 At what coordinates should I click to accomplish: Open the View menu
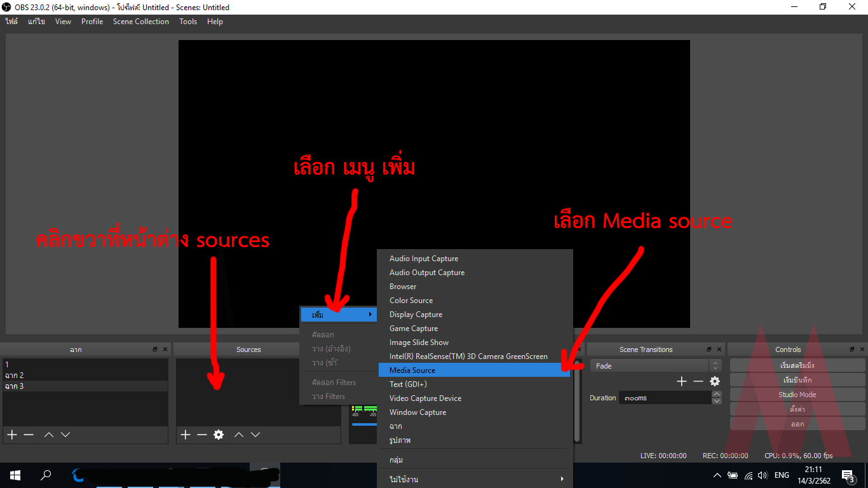(63, 22)
